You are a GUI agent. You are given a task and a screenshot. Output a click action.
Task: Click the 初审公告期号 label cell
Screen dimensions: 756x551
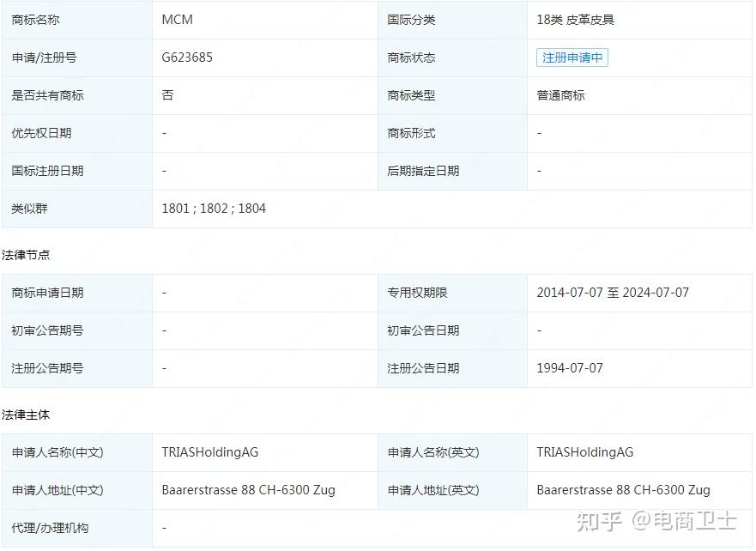coord(77,330)
